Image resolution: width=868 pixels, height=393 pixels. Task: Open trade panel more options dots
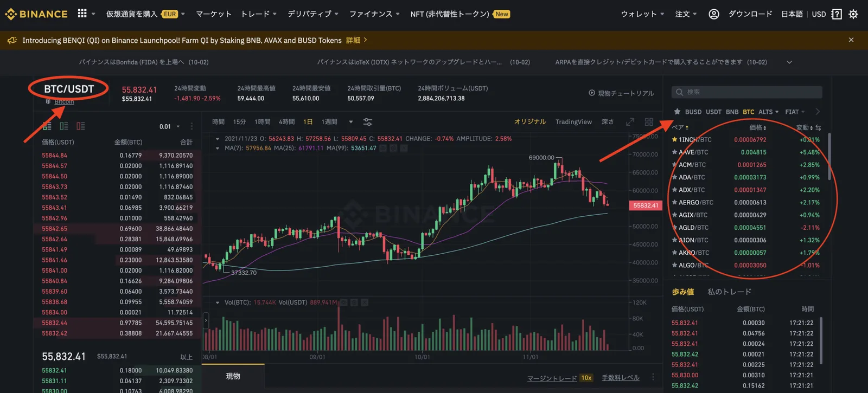coord(653,377)
